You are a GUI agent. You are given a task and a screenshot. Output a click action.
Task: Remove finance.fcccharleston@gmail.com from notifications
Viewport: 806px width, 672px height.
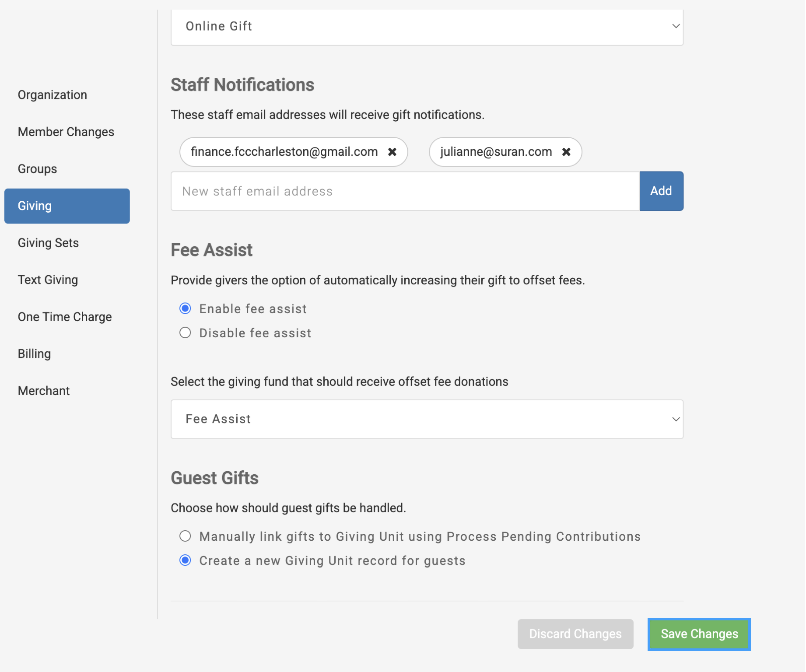[x=392, y=152]
